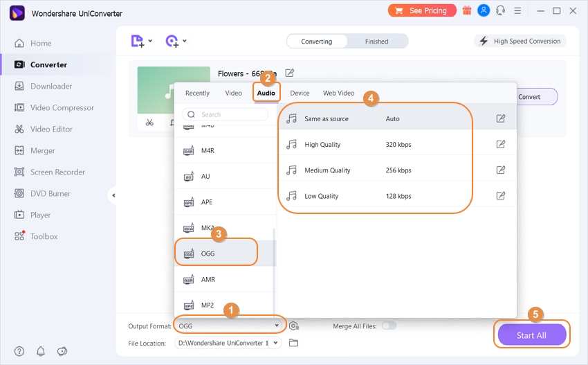Choose Medium Quality 256 kbps preset
588x365 pixels.
click(x=398, y=170)
